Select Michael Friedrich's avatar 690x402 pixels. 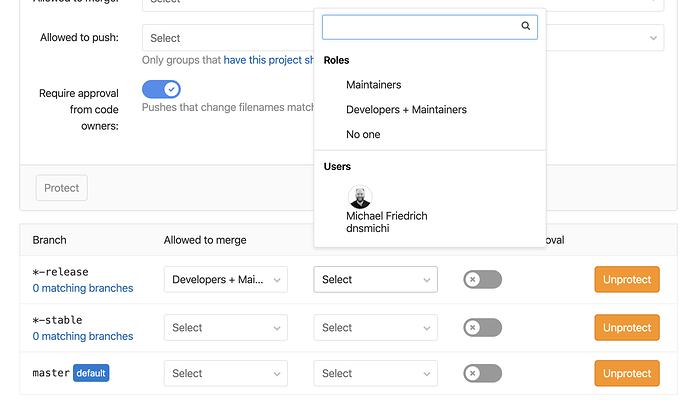pos(360,197)
